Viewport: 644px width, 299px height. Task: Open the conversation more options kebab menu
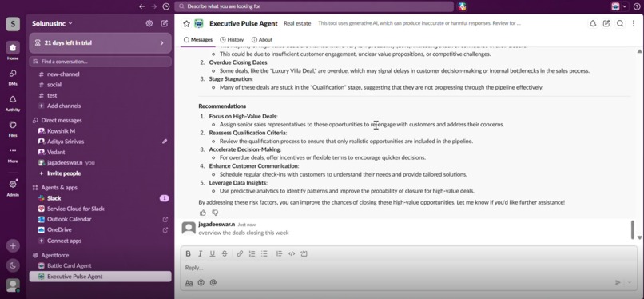(634, 23)
